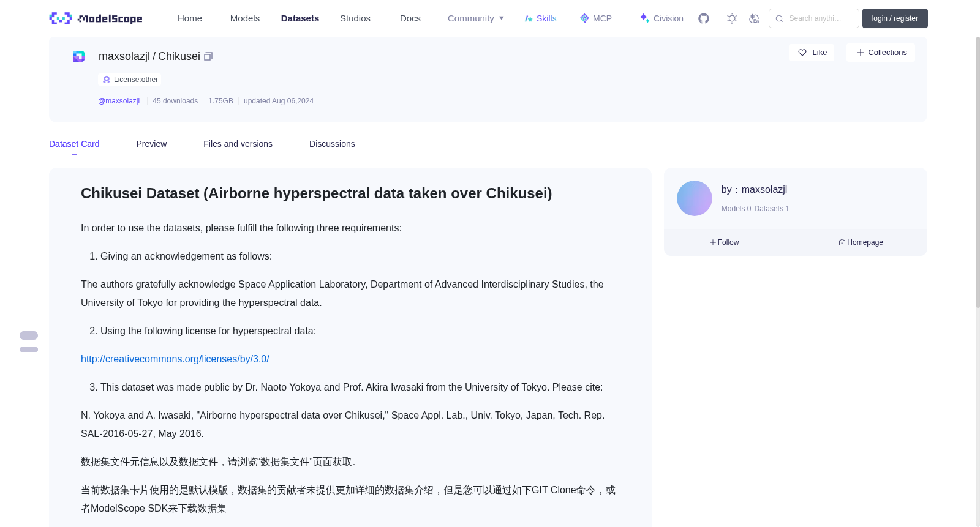Expand the Community dropdown menu
The image size is (980, 527).
point(476,18)
